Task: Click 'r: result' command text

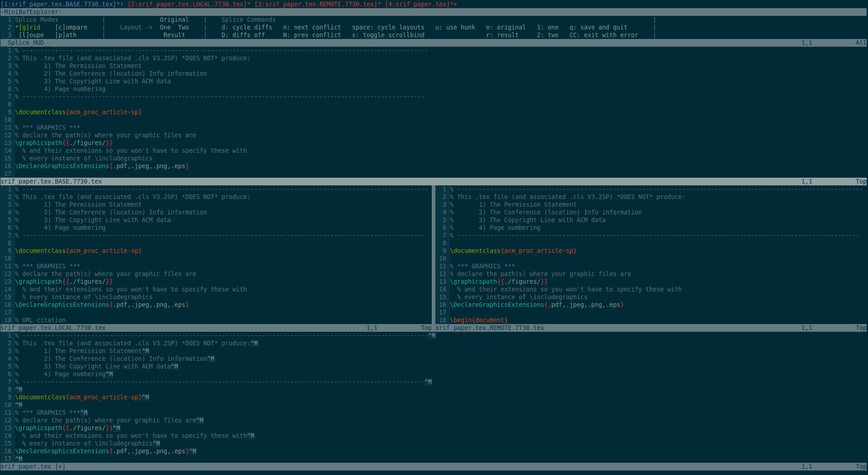Action: click(x=502, y=35)
